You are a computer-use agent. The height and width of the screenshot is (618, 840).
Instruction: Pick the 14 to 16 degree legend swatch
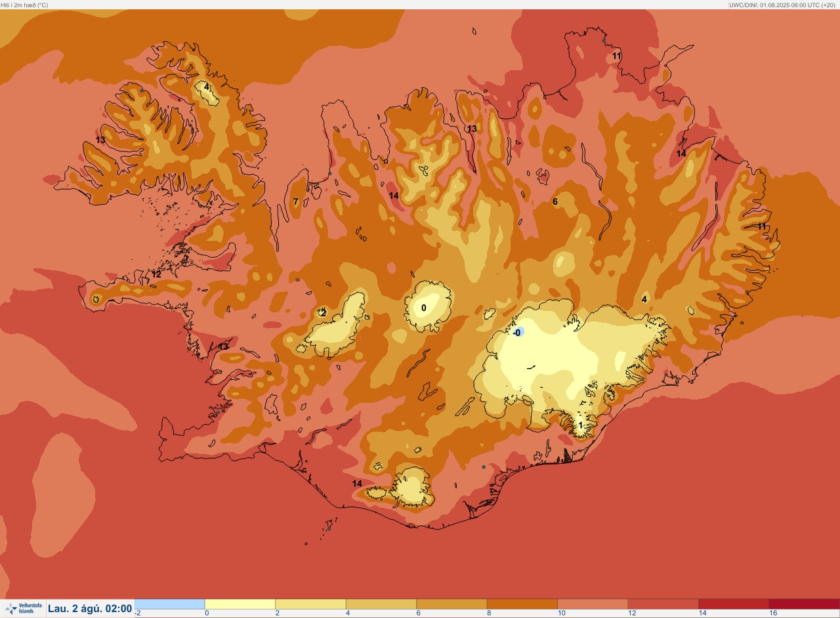click(x=734, y=604)
